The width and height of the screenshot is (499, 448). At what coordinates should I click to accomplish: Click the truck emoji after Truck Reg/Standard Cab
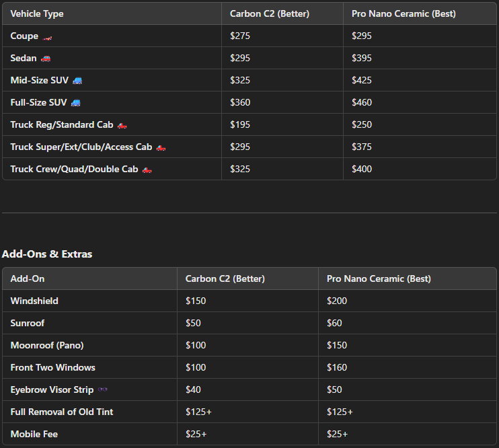point(122,125)
